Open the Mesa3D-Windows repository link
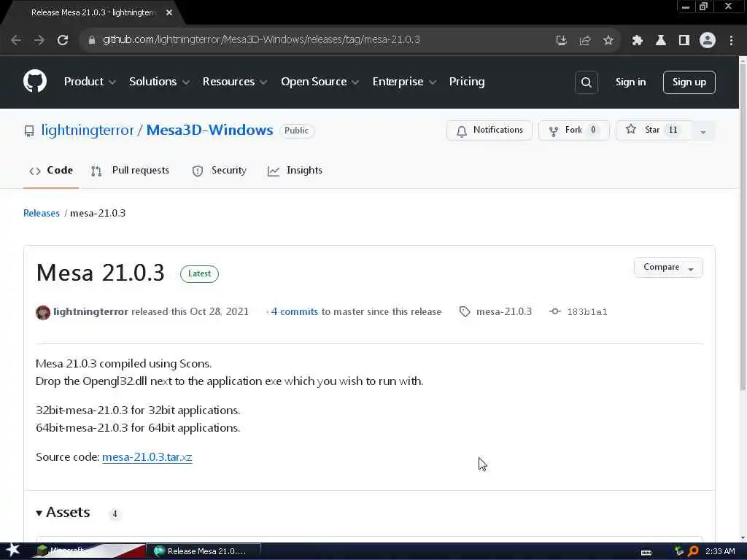The width and height of the screenshot is (747, 560). tap(209, 130)
